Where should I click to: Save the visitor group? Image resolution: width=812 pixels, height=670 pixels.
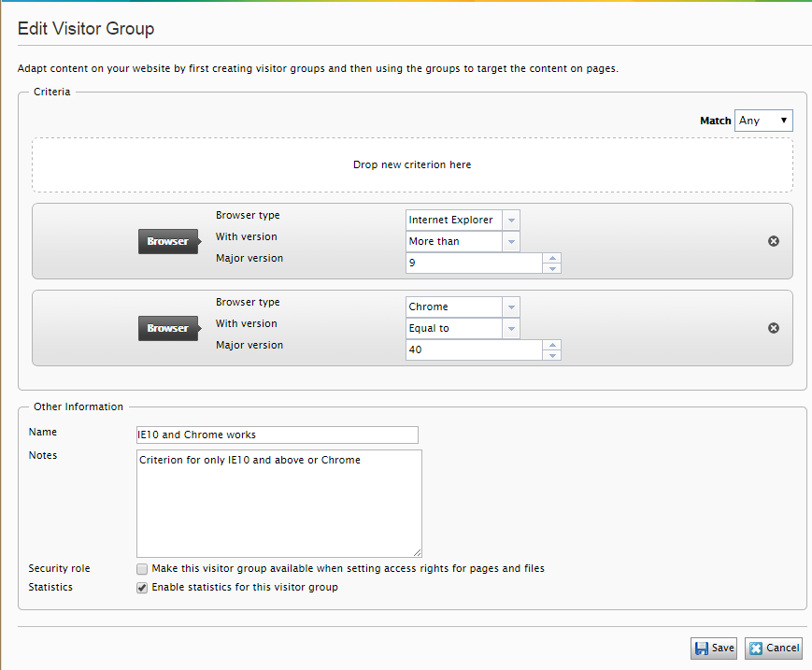click(714, 648)
